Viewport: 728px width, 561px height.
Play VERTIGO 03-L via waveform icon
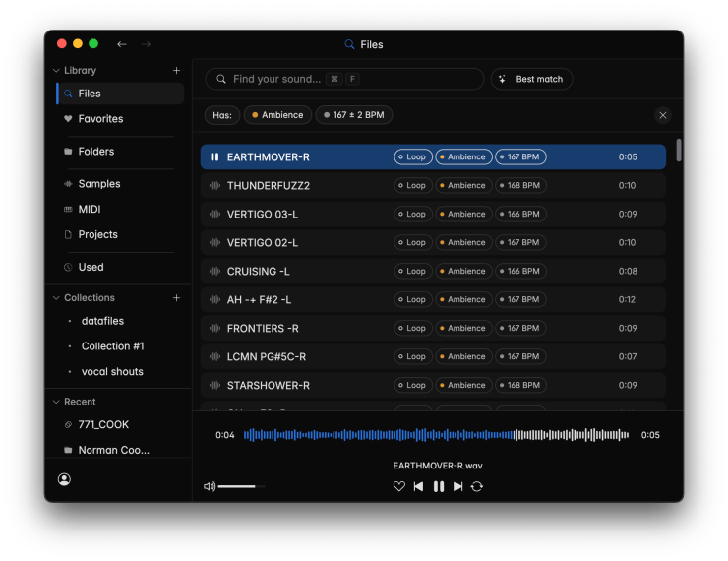pos(214,215)
